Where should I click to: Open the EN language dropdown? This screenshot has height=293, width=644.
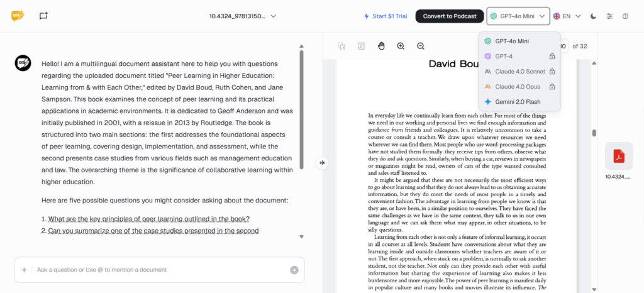point(567,16)
